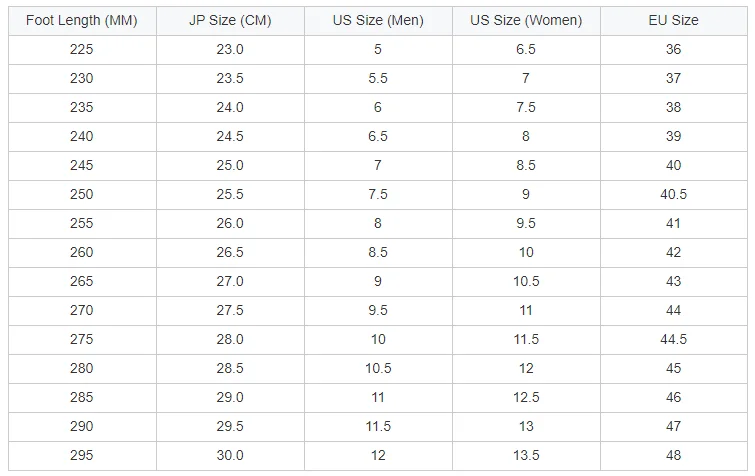This screenshot has height=476, width=755.
Task: Select the US Size (Women) header cell
Action: (526, 20)
